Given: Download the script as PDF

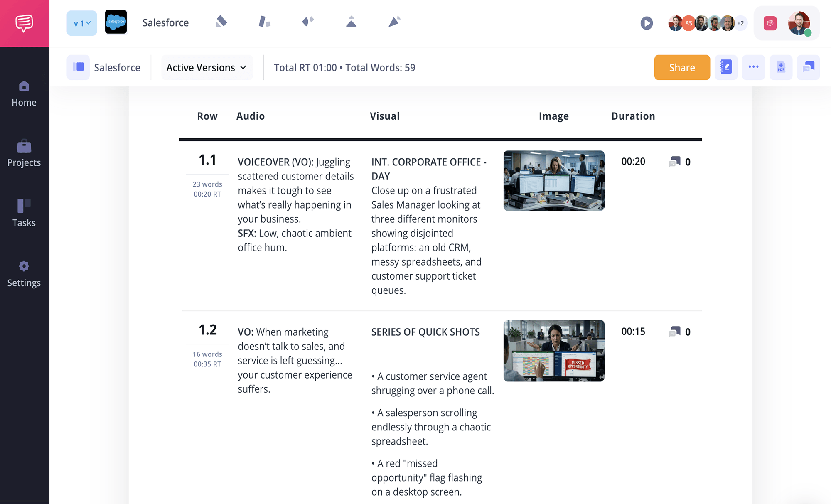Looking at the screenshot, I should 781,67.
